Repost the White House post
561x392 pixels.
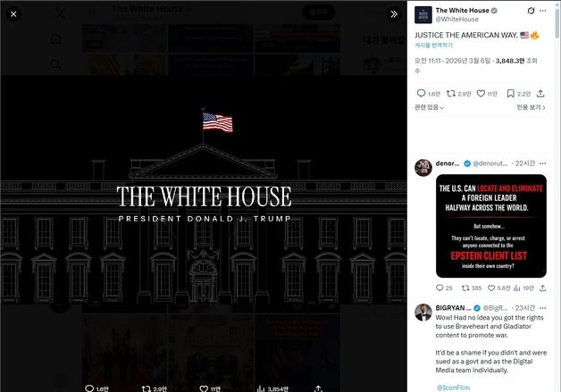451,94
